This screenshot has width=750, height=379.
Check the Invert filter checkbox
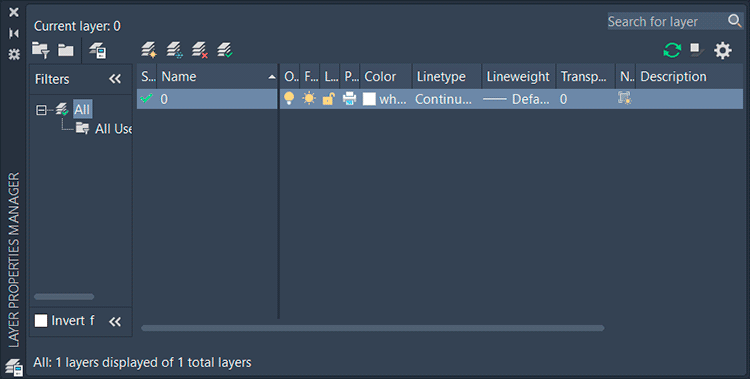click(41, 321)
